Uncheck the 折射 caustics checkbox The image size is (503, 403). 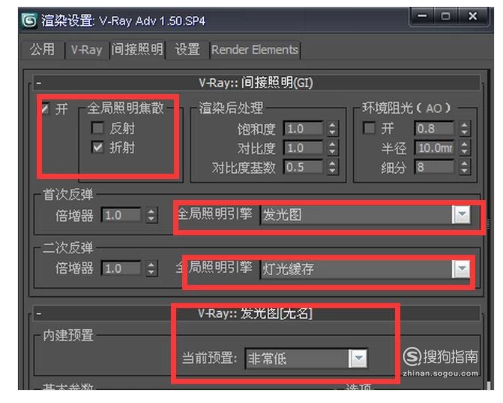[x=97, y=147]
